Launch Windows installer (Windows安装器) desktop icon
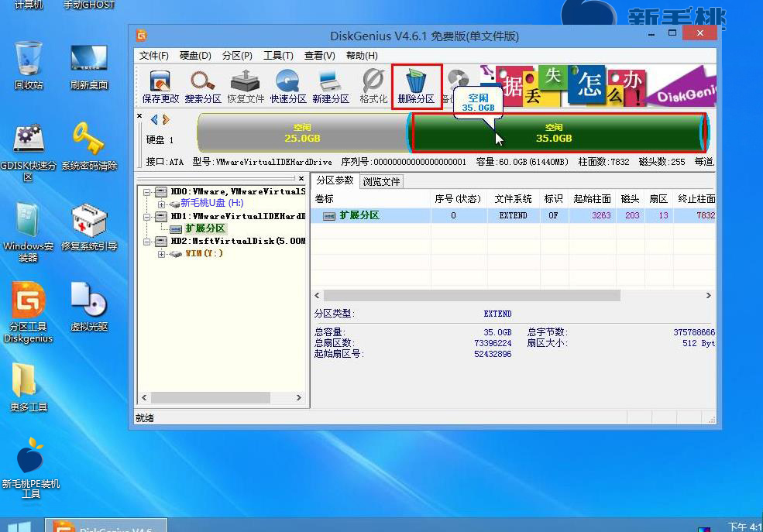Viewport: 763px width, 532px height. 28,232
